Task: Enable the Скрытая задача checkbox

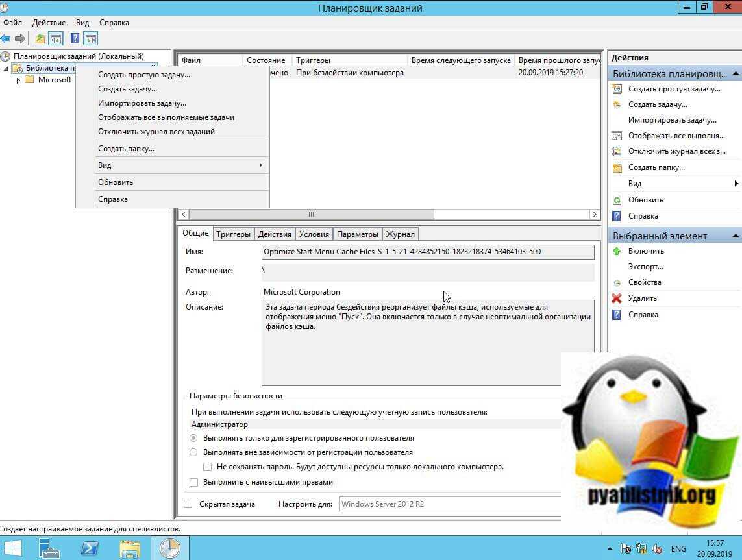Action: click(x=188, y=504)
